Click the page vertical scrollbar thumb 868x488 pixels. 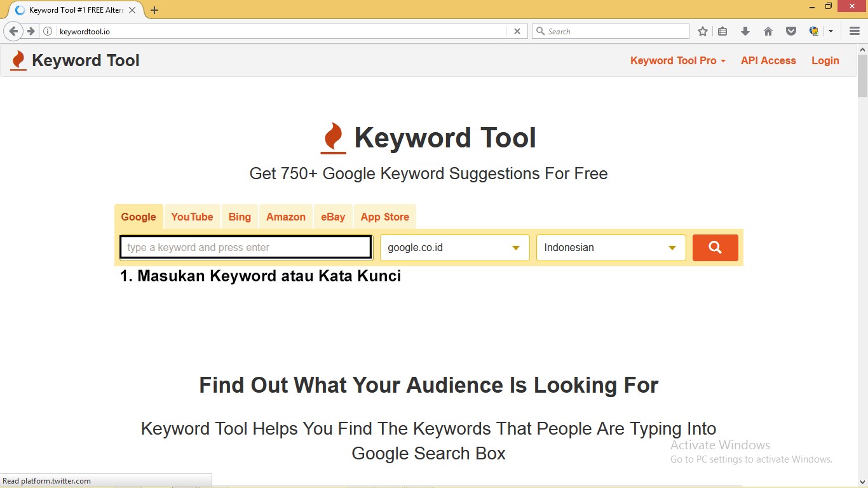pos(862,76)
